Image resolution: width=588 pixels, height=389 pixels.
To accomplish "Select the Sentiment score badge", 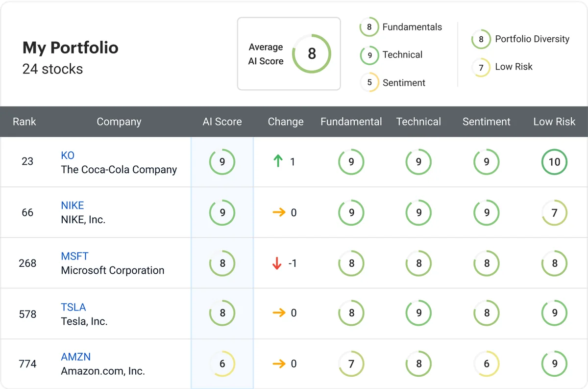I will (x=369, y=82).
